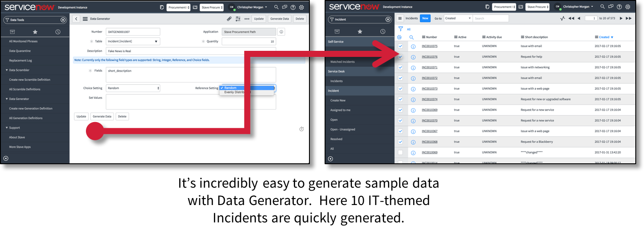Uncheck the checkbox for INC0010375

[x=401, y=46]
